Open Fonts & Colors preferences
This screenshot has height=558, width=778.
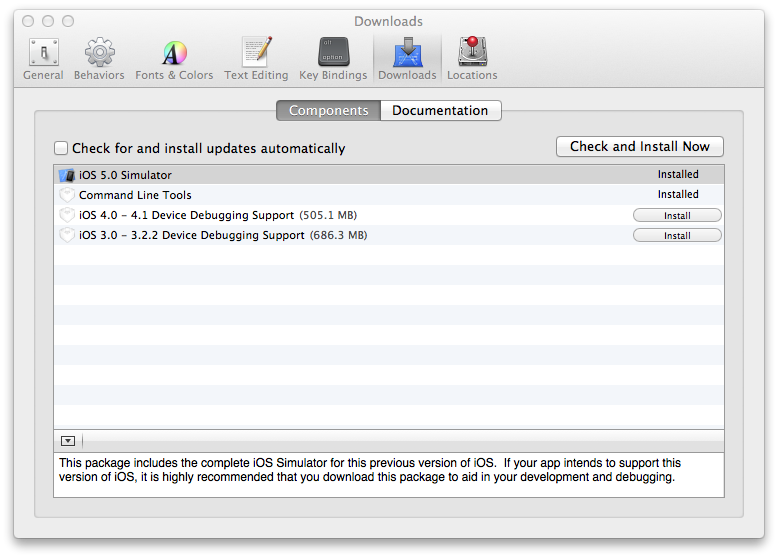click(x=174, y=59)
